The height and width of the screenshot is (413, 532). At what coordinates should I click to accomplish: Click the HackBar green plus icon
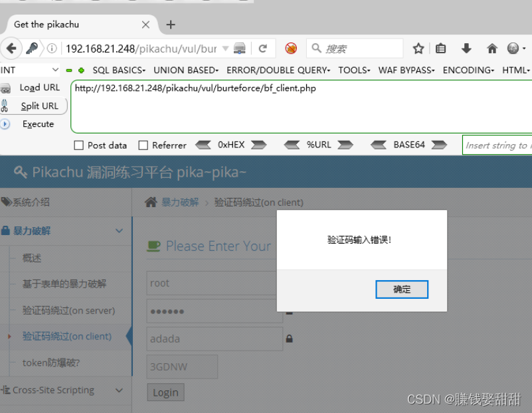[81, 70]
